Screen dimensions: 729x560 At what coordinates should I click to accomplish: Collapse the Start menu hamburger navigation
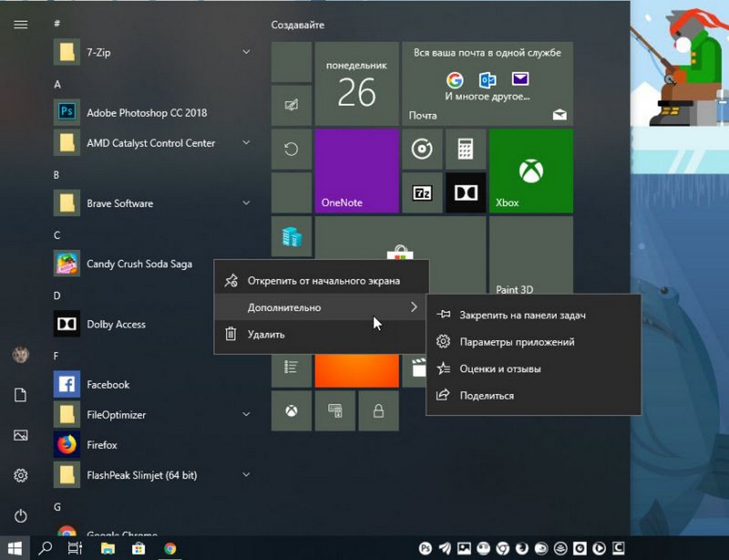tap(21, 25)
